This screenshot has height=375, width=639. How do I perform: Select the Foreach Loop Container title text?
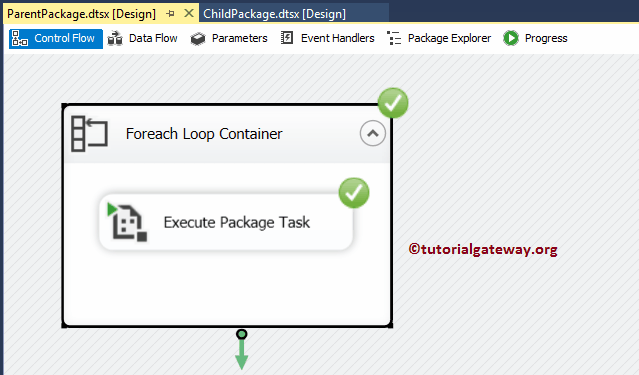tap(204, 134)
